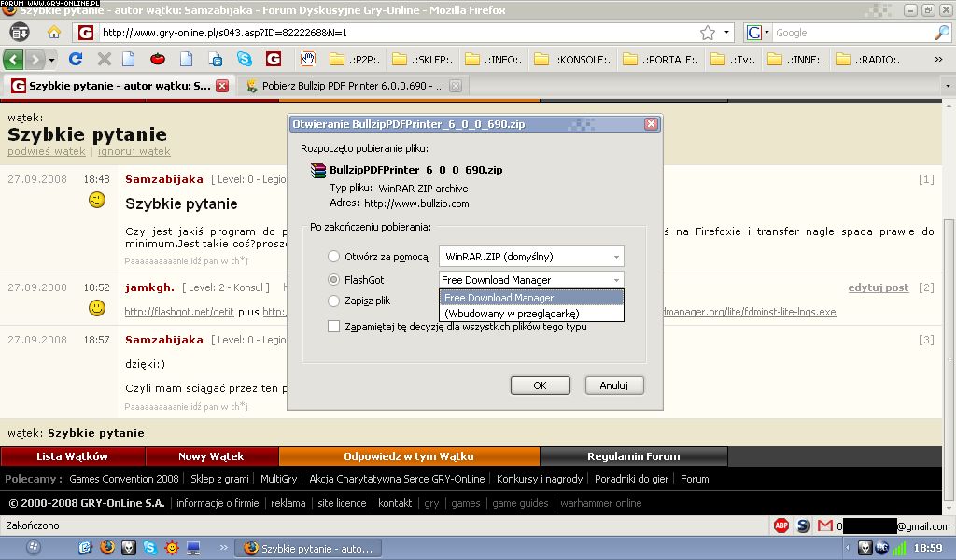Click the Lista Wątków button
Viewport: 956px width, 560px height.
(73, 456)
